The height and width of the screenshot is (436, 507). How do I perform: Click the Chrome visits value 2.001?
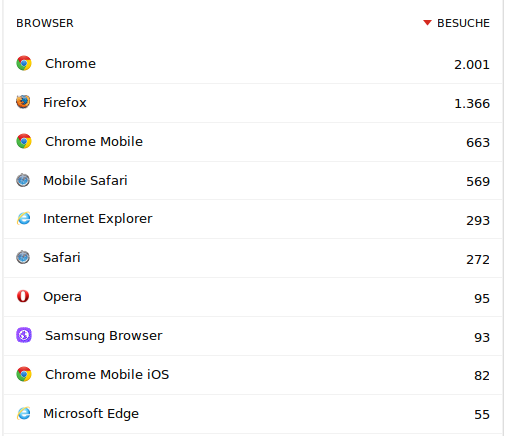point(472,64)
